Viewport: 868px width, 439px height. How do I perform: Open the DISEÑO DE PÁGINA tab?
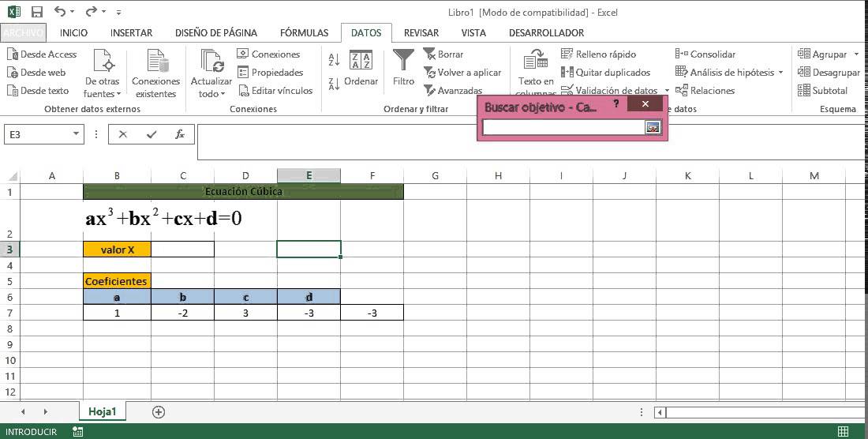pos(216,32)
